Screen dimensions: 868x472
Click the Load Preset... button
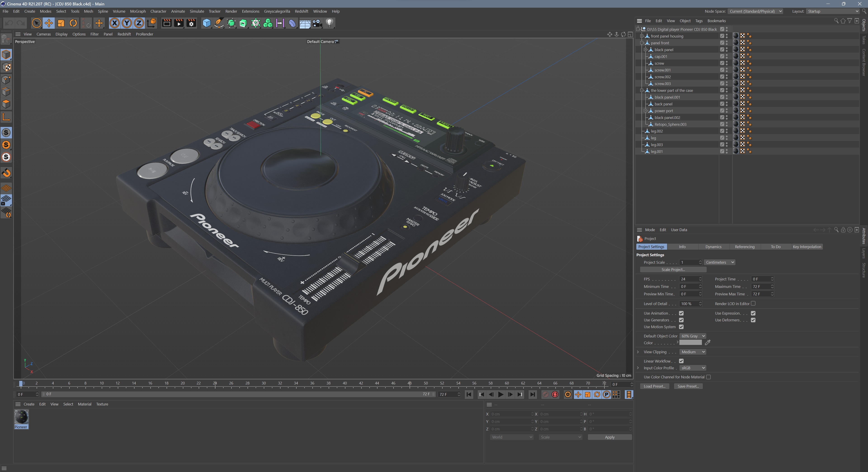tap(654, 386)
